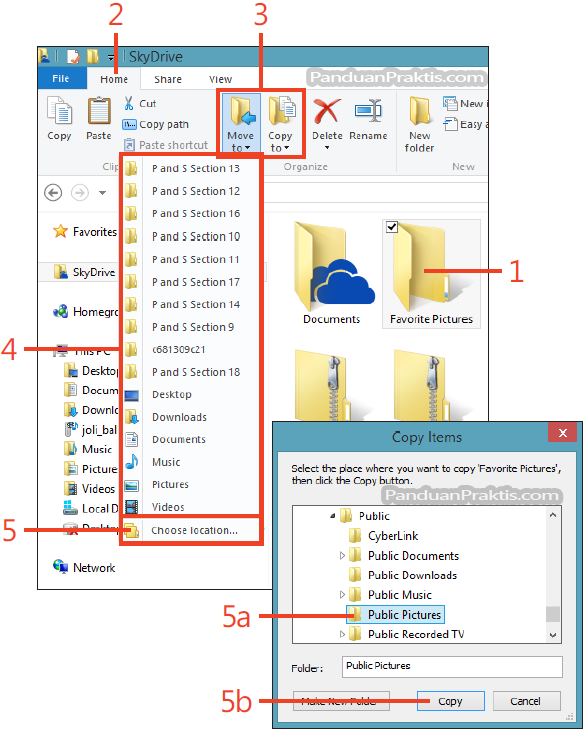Choose P and S Section 10 destination
The image size is (586, 733).
pyautogui.click(x=191, y=237)
